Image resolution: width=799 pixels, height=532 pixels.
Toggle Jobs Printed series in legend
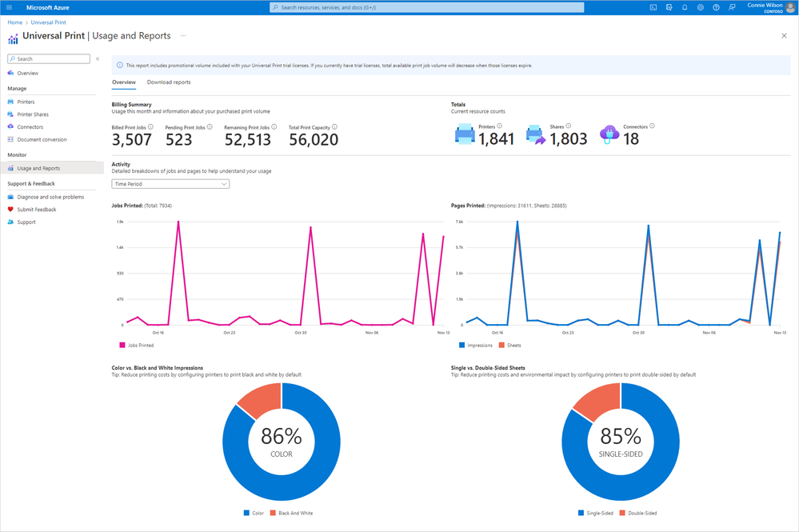(136, 345)
